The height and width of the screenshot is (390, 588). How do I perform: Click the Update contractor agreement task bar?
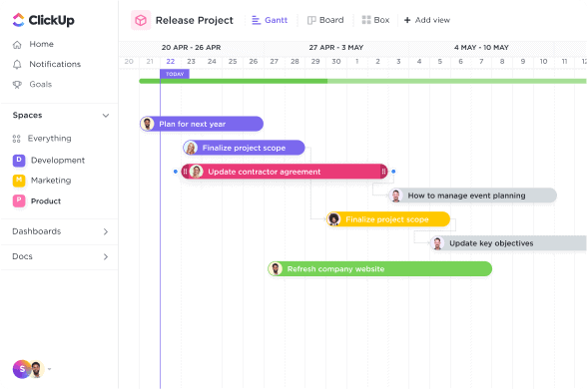click(285, 172)
